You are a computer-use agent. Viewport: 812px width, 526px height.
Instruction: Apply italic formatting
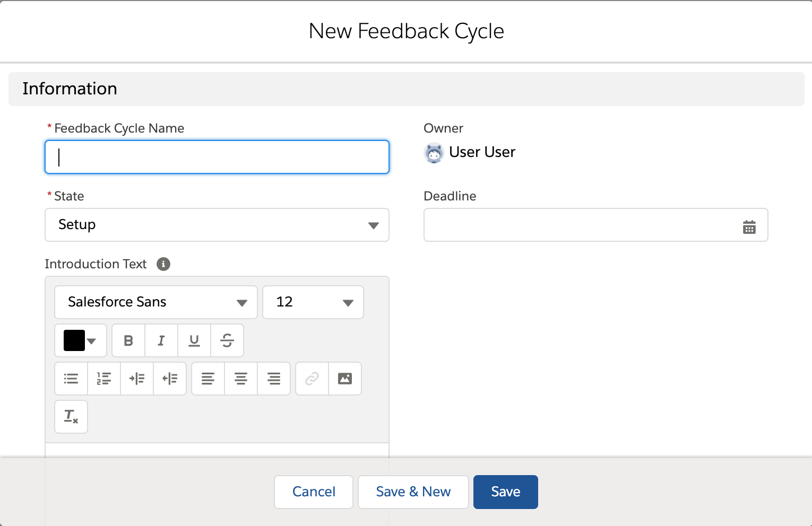tap(161, 340)
